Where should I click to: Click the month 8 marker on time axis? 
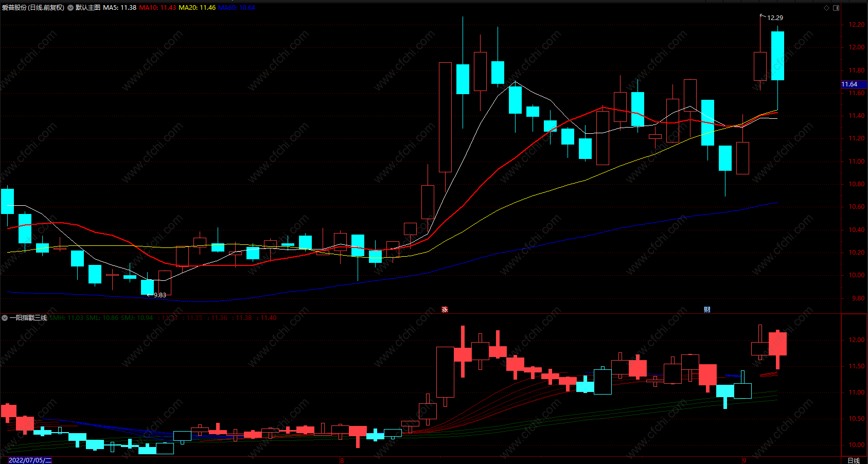[x=342, y=460]
